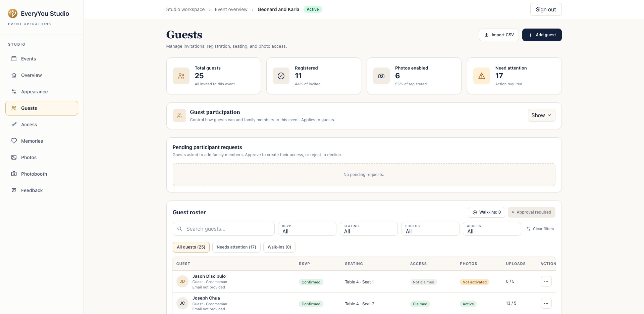Viewport: 644px width, 314px height.
Task: Click Not activated badge for Jason Discipulo
Action: click(475, 282)
